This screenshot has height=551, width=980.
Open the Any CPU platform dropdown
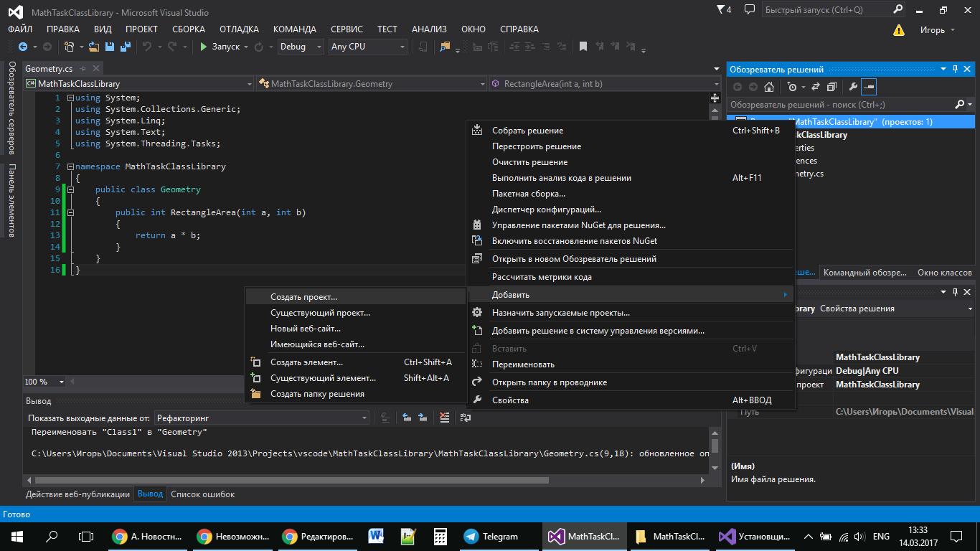click(x=368, y=47)
